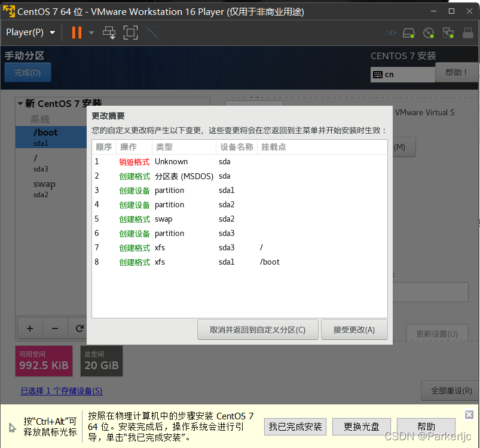Viewport: 480px width, 448px height.
Task: Send Ctrl+Alt+Del to the VM
Action: (109, 32)
